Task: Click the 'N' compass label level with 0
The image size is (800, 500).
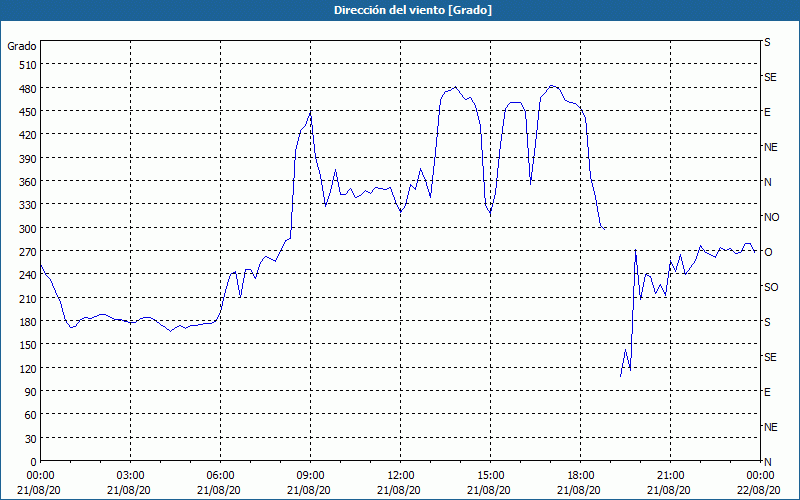Action: (768, 462)
